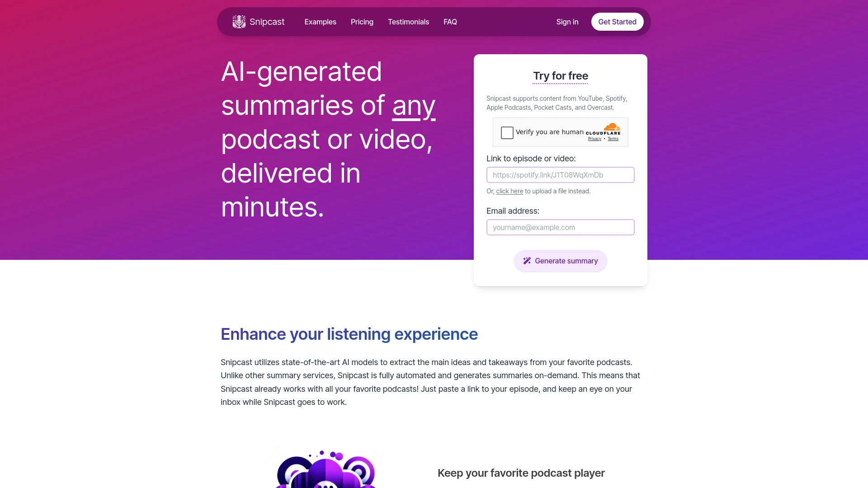Check the Cloudflare human verification box
Viewport: 868px width, 488px height.
pyautogui.click(x=507, y=132)
